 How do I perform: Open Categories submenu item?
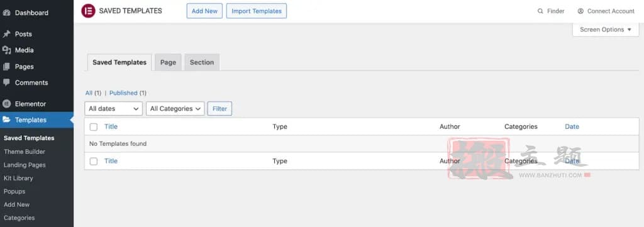(19, 218)
